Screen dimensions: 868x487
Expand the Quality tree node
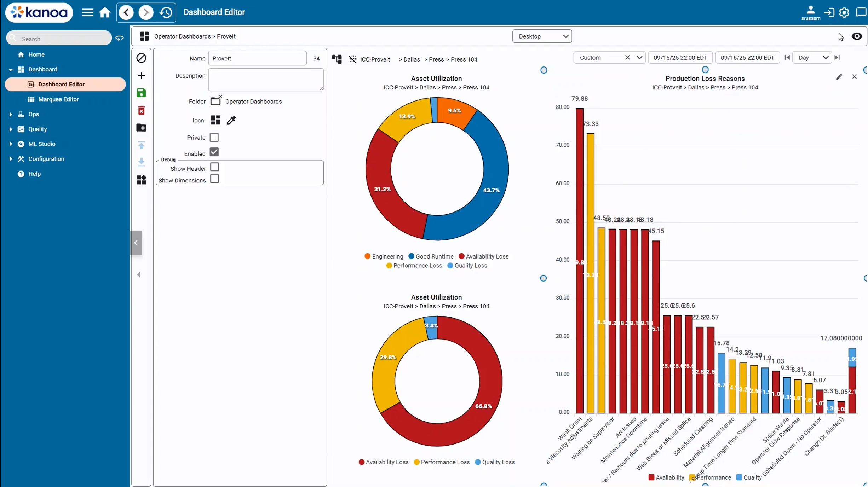coord(11,129)
